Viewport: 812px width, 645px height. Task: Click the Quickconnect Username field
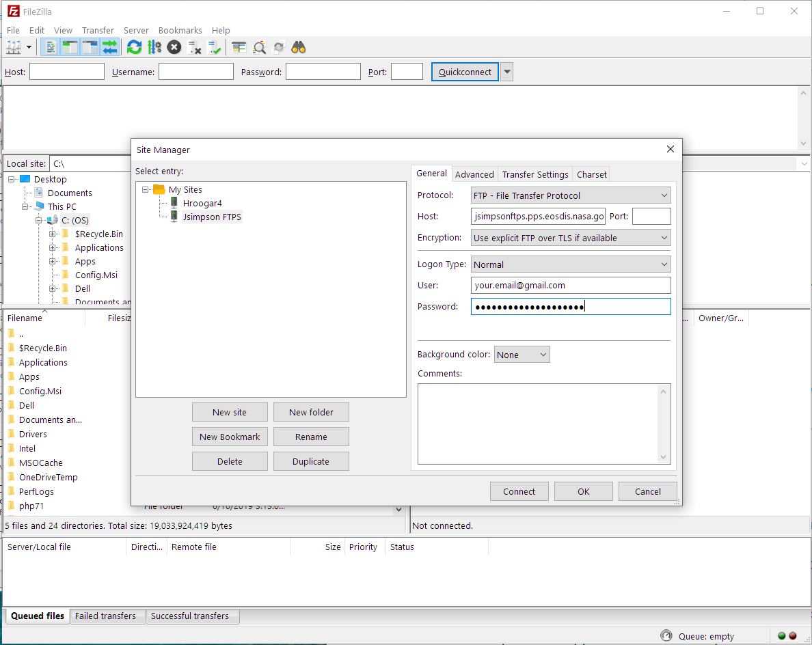[x=195, y=72]
